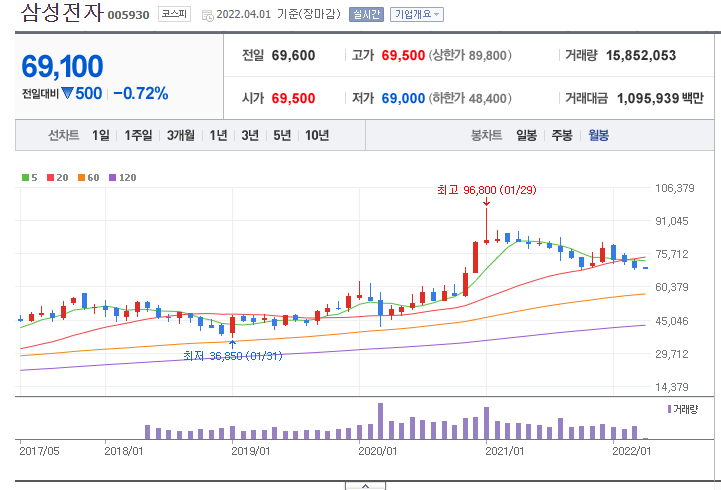Click the 2020/01 x-axis label

[378, 451]
